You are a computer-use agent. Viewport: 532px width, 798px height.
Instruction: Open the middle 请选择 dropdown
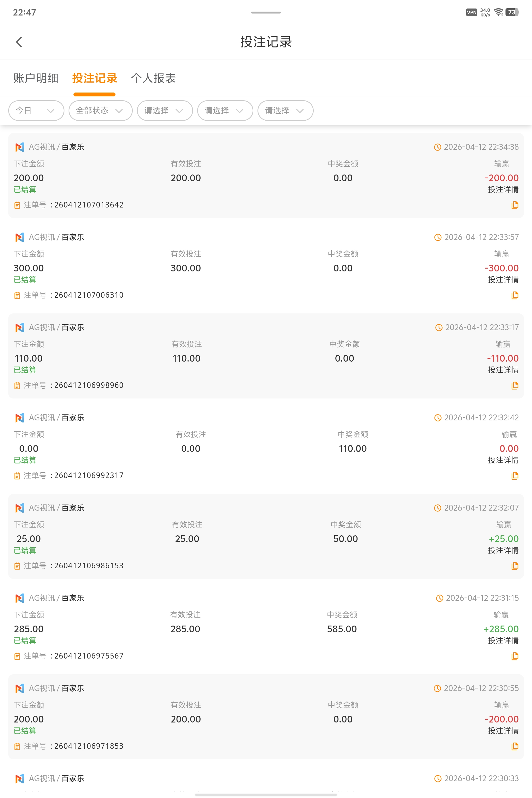point(225,111)
